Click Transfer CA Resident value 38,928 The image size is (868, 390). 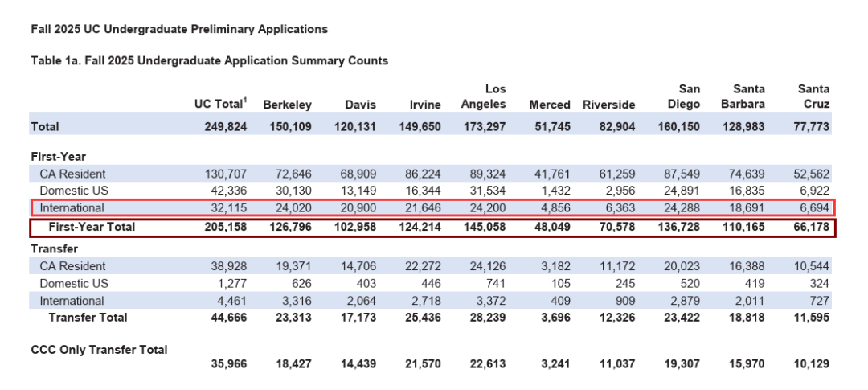[x=228, y=266]
